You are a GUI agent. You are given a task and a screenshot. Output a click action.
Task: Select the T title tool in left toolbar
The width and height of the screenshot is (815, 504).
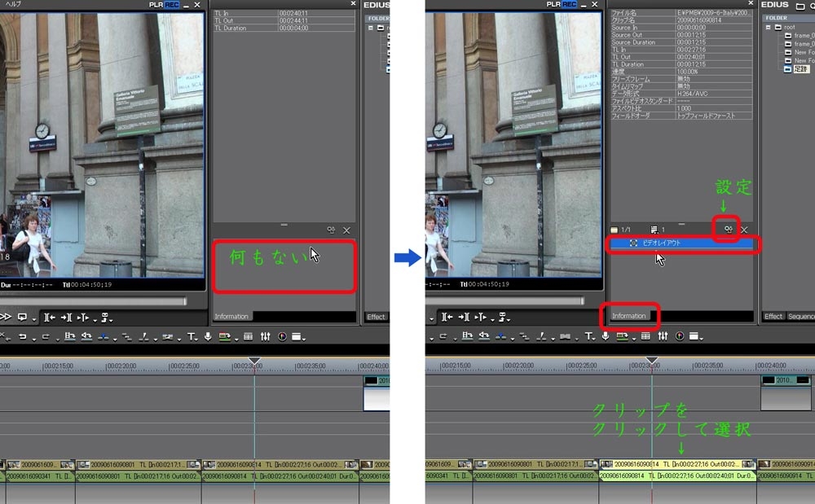pyautogui.click(x=192, y=336)
